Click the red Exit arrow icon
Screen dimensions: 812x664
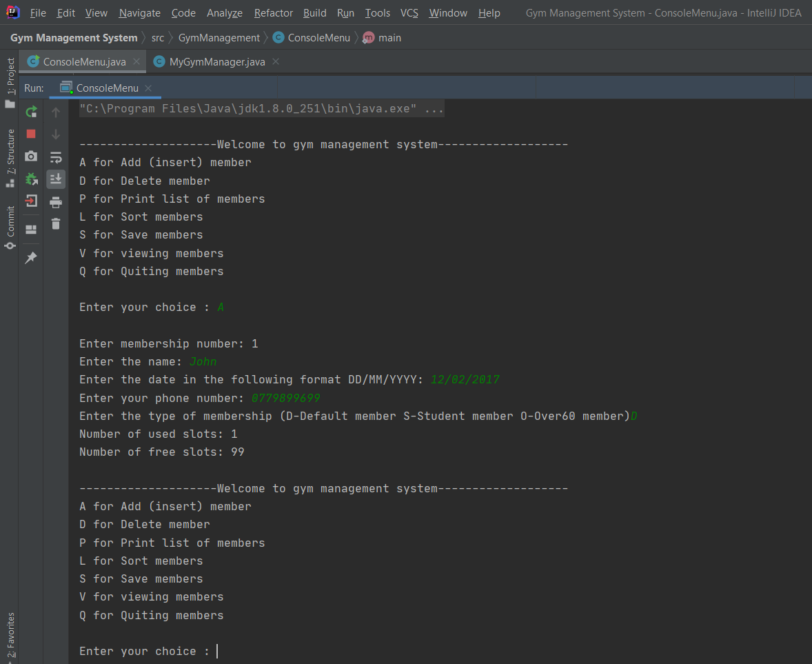pos(31,201)
